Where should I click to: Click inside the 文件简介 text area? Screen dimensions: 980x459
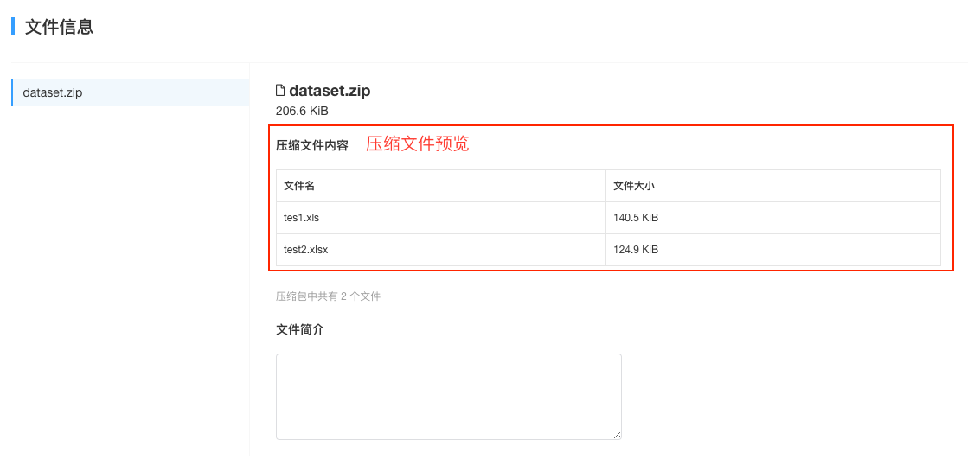pos(448,397)
